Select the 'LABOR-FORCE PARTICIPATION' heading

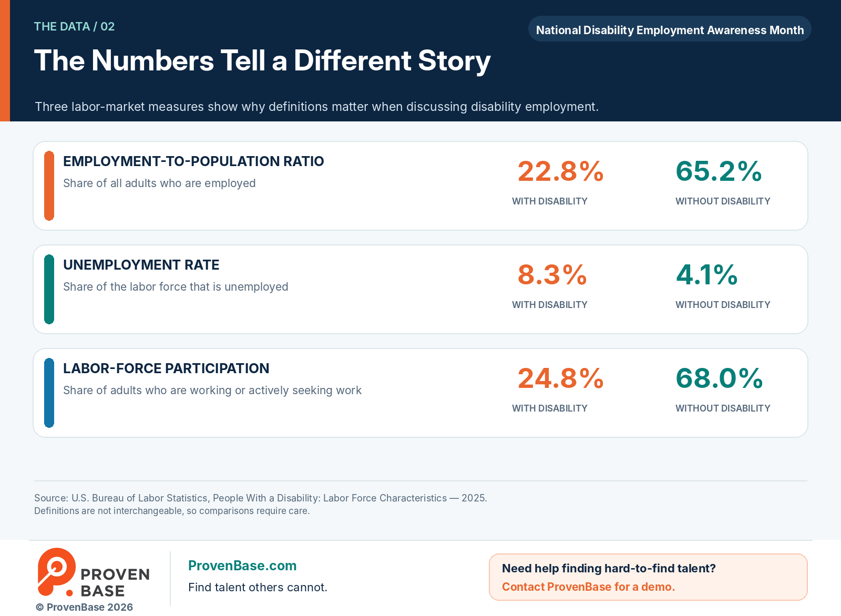coord(166,368)
